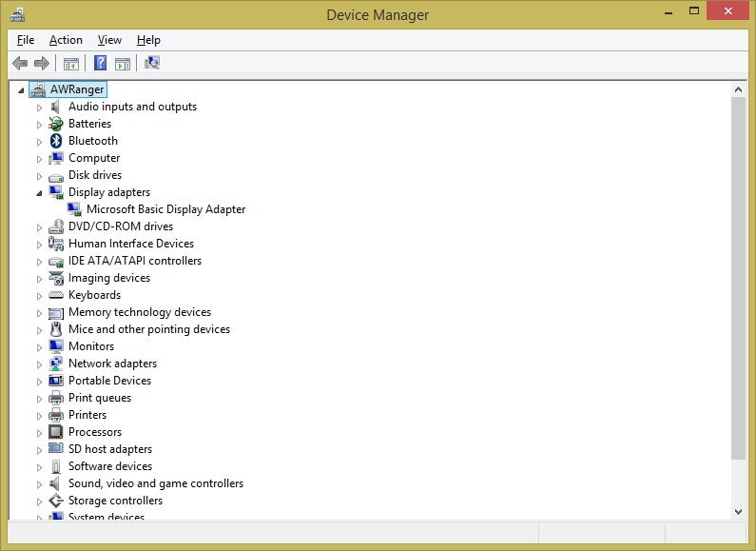Open the View menu
This screenshot has width=756, height=551.
pos(109,40)
